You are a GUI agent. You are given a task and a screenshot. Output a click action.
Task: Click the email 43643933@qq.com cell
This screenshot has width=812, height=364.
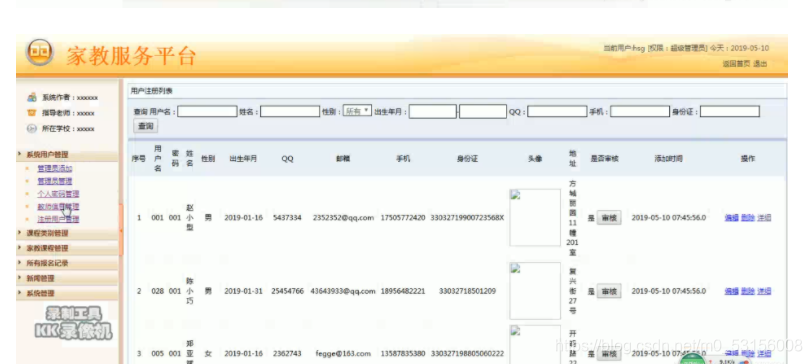point(343,292)
